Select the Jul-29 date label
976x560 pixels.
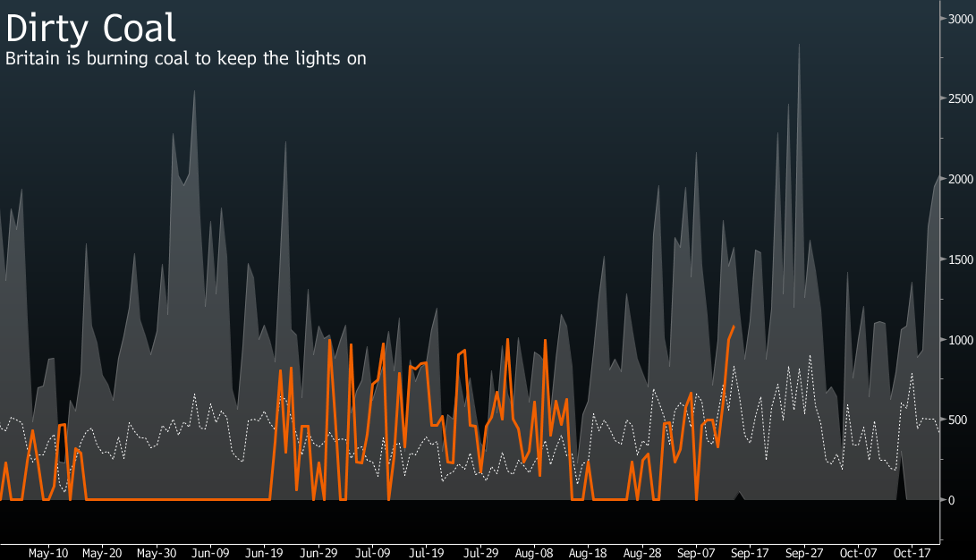[x=480, y=553]
